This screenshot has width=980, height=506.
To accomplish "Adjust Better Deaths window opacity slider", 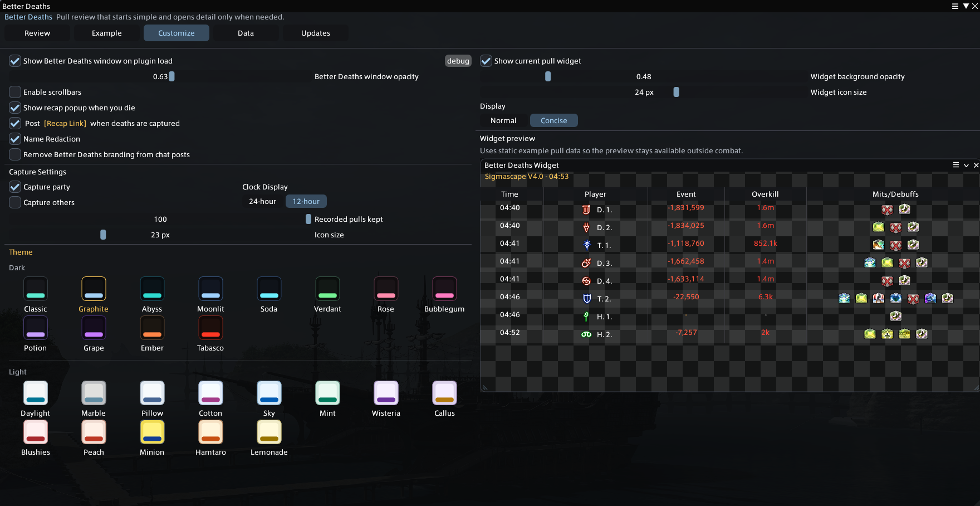I will (x=160, y=76).
